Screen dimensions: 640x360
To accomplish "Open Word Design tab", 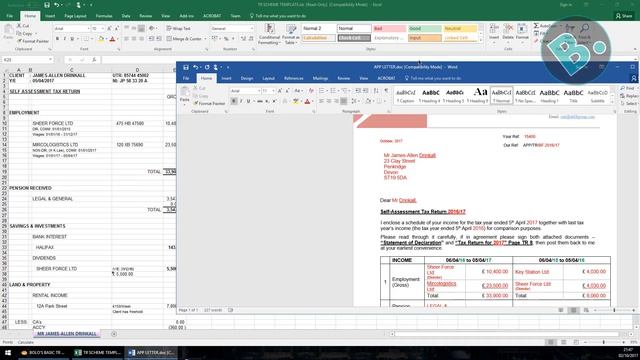I will pyautogui.click(x=247, y=78).
